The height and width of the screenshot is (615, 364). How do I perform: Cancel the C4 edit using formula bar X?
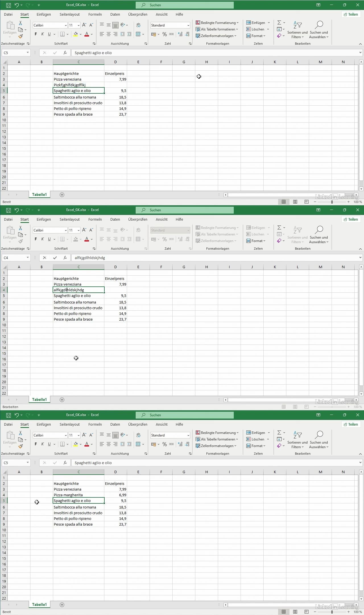(x=44, y=258)
